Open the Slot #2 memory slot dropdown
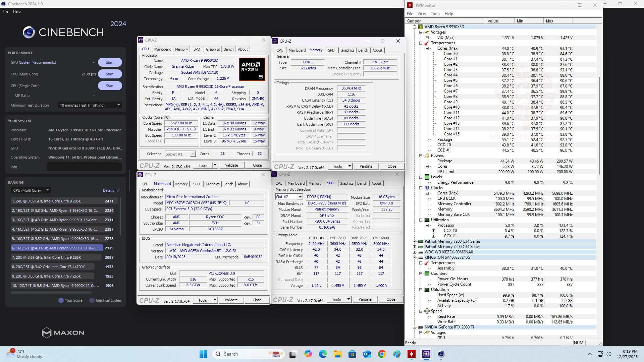This screenshot has height=362, width=644. [300, 197]
